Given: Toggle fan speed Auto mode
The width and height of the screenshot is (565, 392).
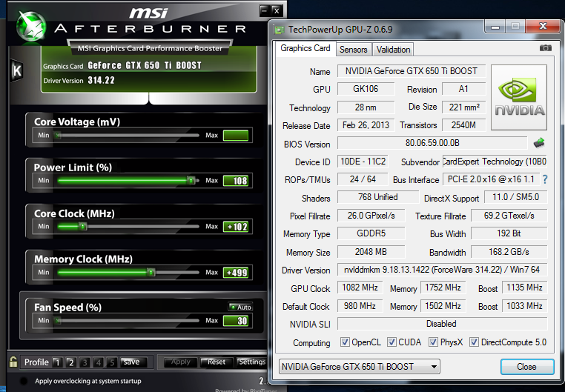Looking at the screenshot, I should [x=240, y=307].
